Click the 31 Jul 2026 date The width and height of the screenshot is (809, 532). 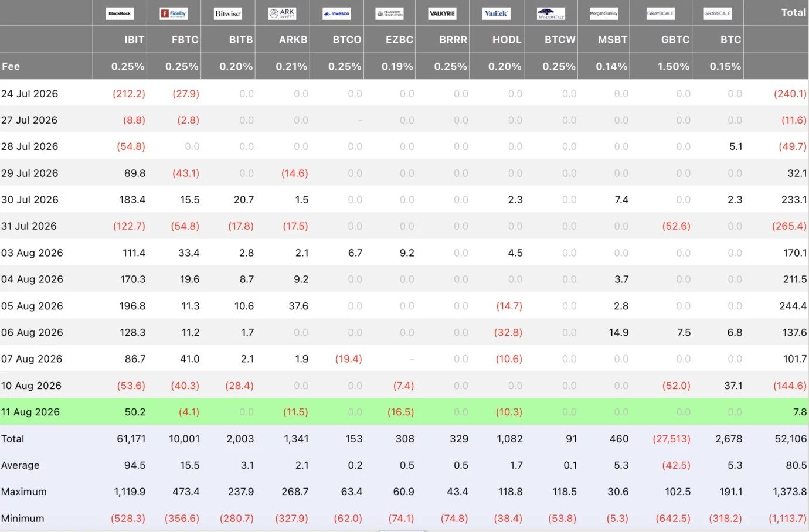coord(29,226)
